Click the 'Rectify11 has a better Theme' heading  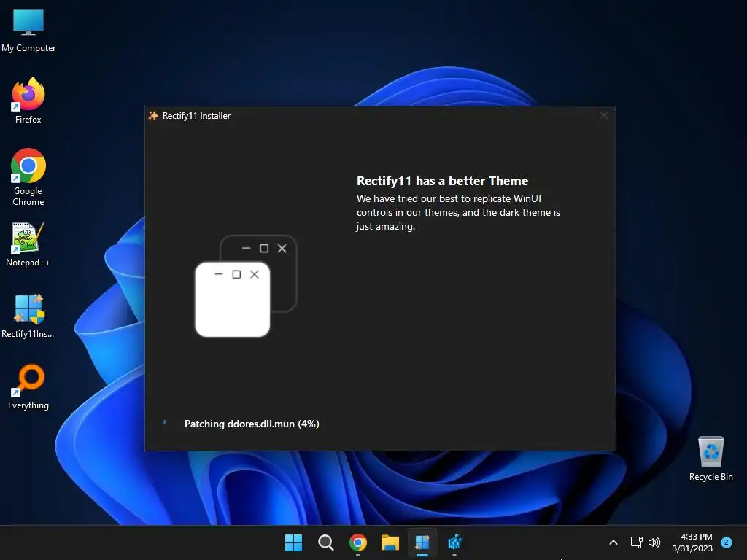pos(442,181)
